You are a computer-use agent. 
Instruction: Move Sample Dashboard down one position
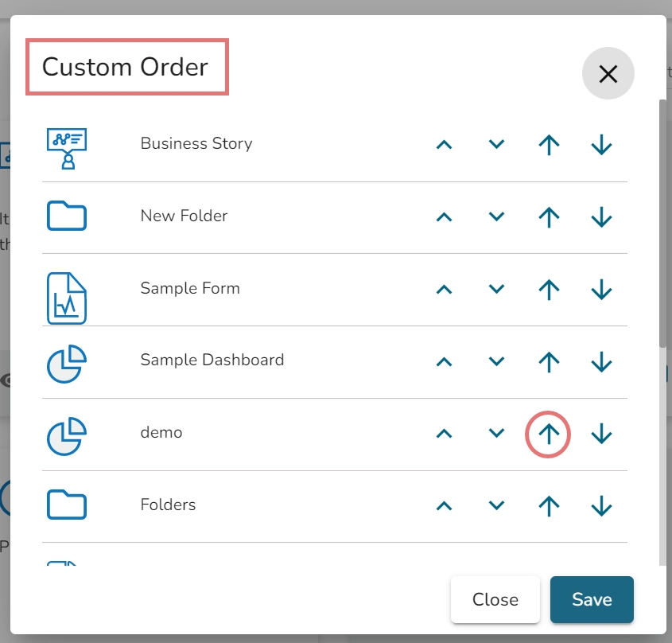(497, 361)
